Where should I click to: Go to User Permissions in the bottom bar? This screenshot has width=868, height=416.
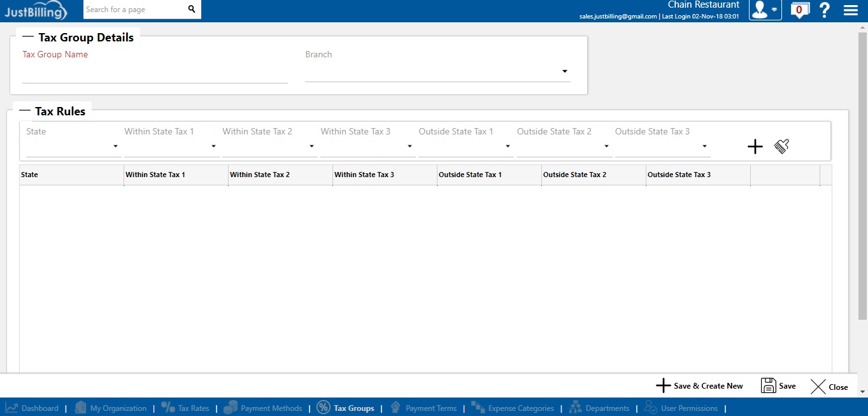(689, 408)
